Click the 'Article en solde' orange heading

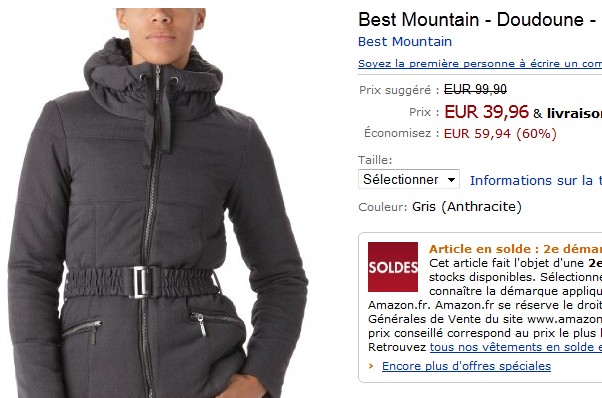515,249
